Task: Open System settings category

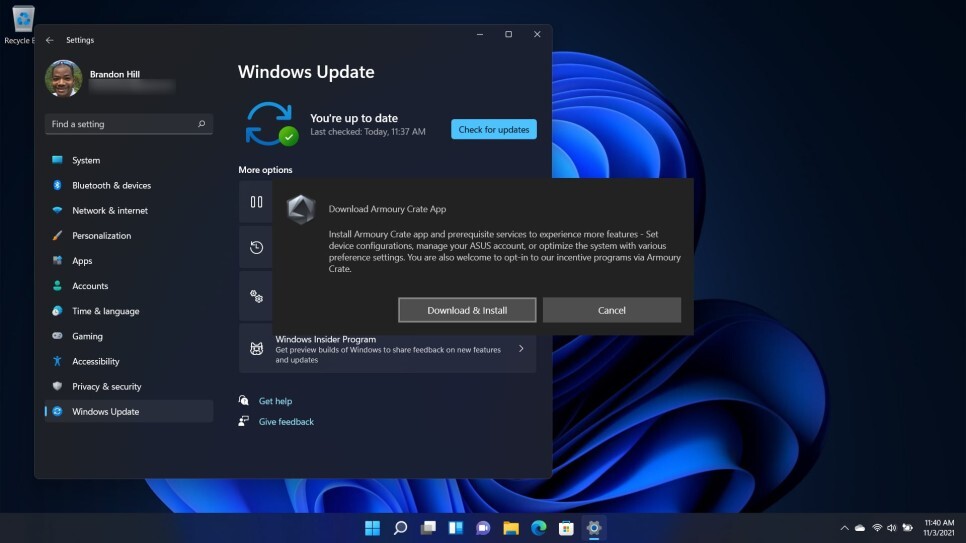Action: point(129,160)
